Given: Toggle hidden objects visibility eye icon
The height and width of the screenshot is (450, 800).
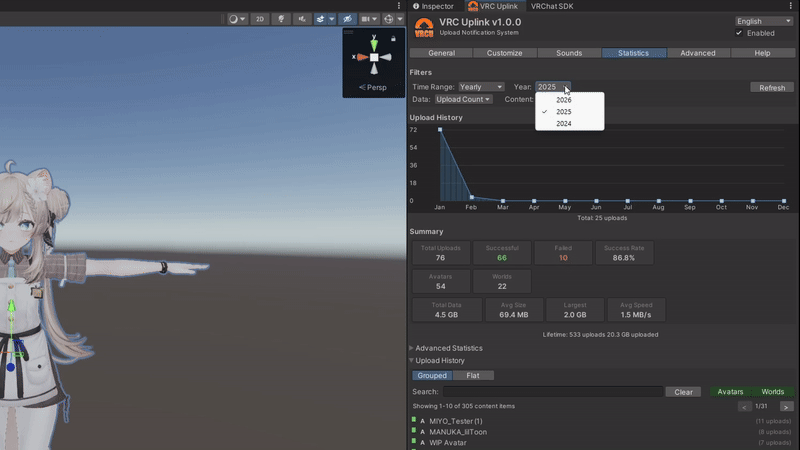Looking at the screenshot, I should point(347,19).
